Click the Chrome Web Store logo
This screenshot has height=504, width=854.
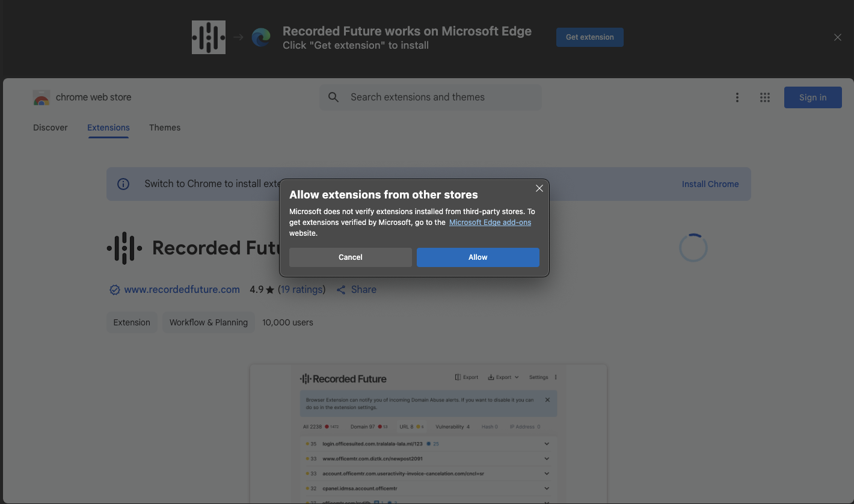tap(41, 98)
